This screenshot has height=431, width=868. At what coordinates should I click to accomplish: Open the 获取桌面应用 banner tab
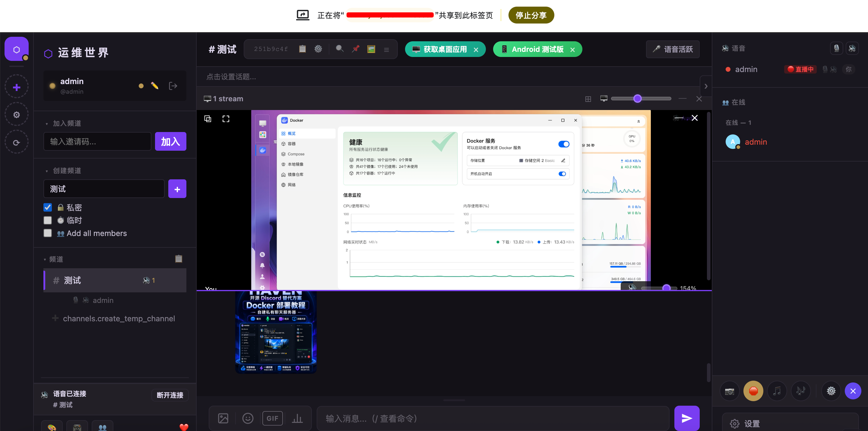pos(441,49)
